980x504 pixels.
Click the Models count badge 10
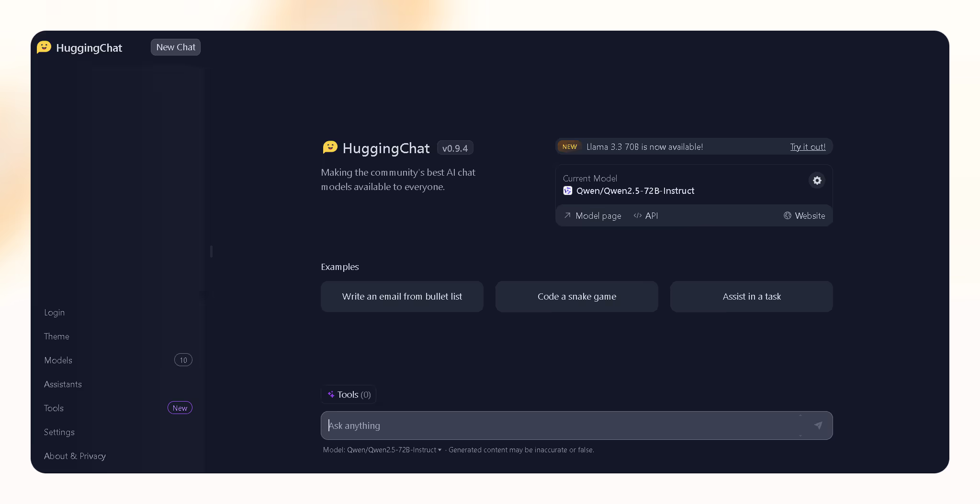pos(183,360)
